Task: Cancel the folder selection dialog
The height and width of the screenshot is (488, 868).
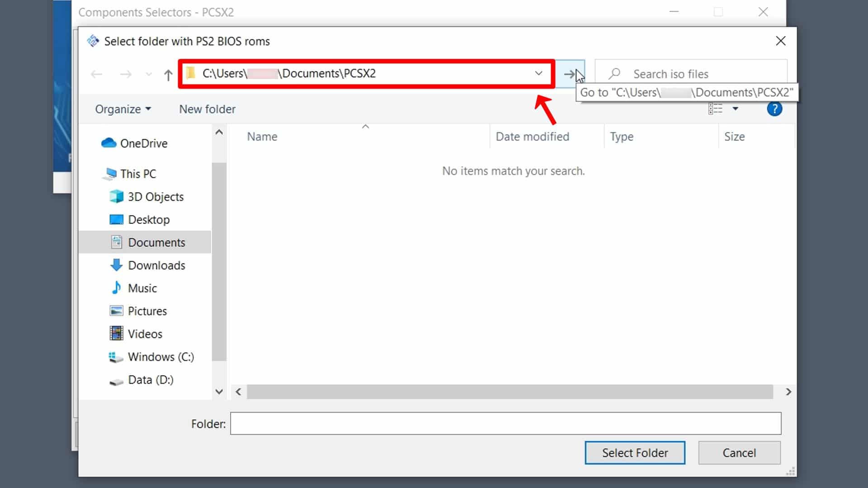Action: click(739, 453)
